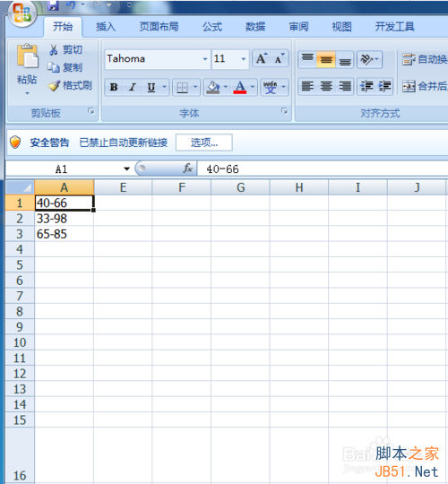Undo the last action in quick access toolbar
This screenshot has width=448, height=484.
(x=70, y=5)
